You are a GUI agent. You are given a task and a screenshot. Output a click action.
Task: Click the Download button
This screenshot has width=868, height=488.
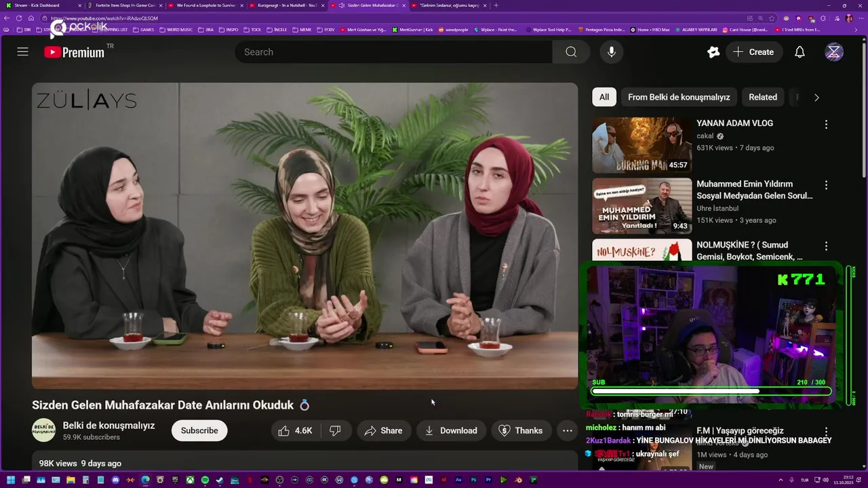(451, 430)
